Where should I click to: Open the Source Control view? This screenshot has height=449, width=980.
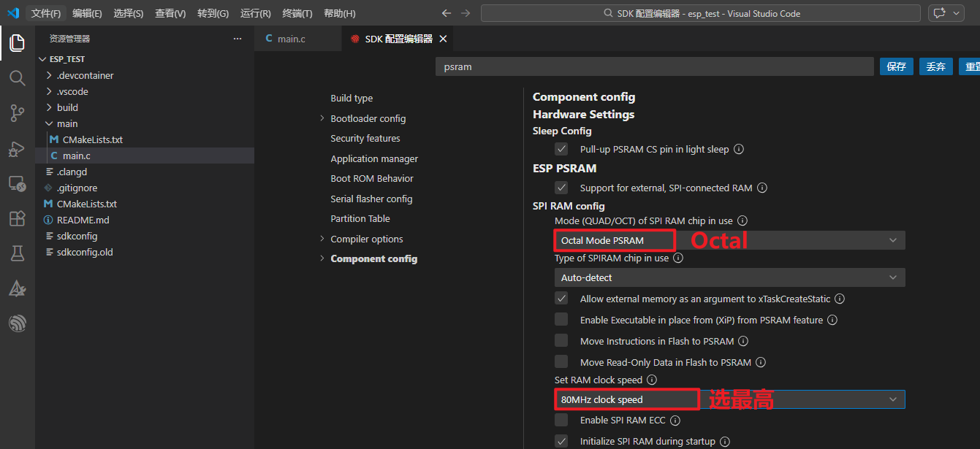click(17, 113)
